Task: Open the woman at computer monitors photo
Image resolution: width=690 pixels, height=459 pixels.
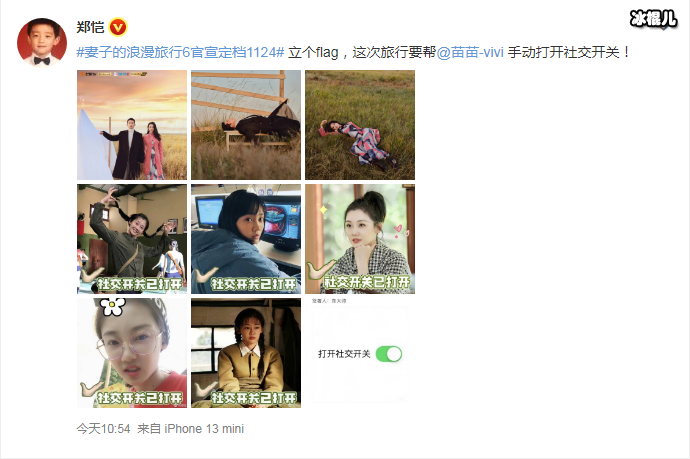Action: (246, 239)
